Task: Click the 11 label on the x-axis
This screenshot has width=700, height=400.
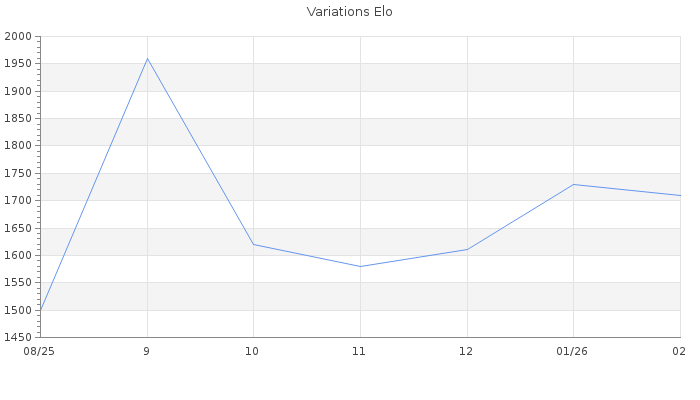Action: [360, 351]
